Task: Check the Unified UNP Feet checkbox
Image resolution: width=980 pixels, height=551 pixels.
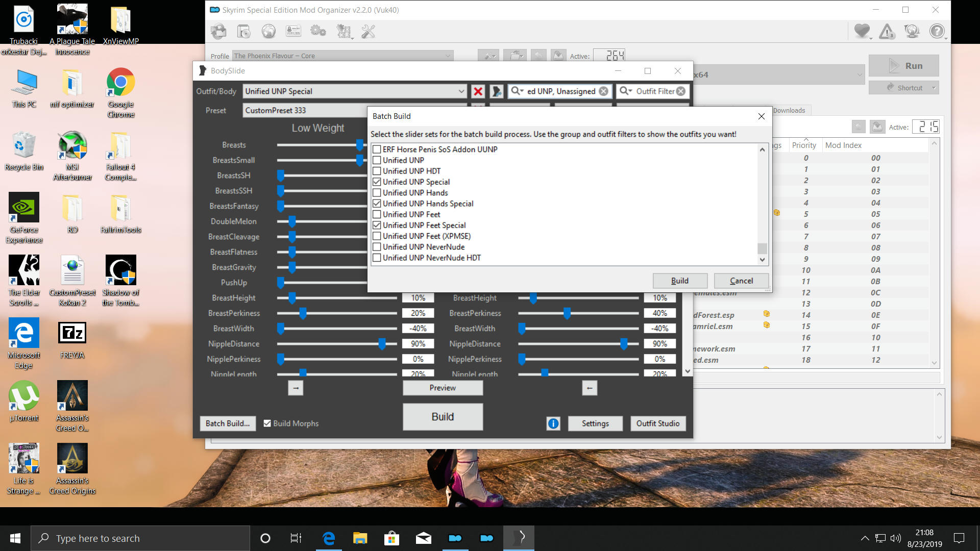Action: pyautogui.click(x=377, y=215)
